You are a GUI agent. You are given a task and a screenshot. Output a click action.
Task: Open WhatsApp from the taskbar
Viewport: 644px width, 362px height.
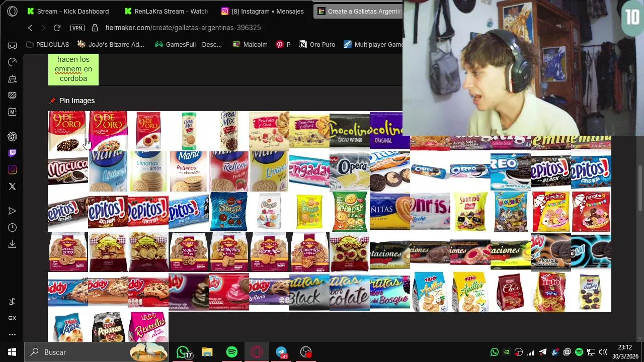[x=184, y=352]
